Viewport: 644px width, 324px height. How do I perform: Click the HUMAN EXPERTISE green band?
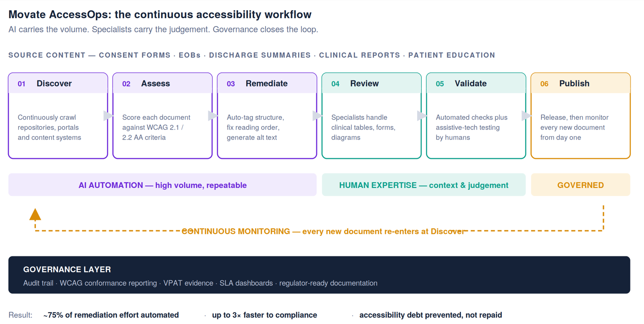(x=424, y=185)
